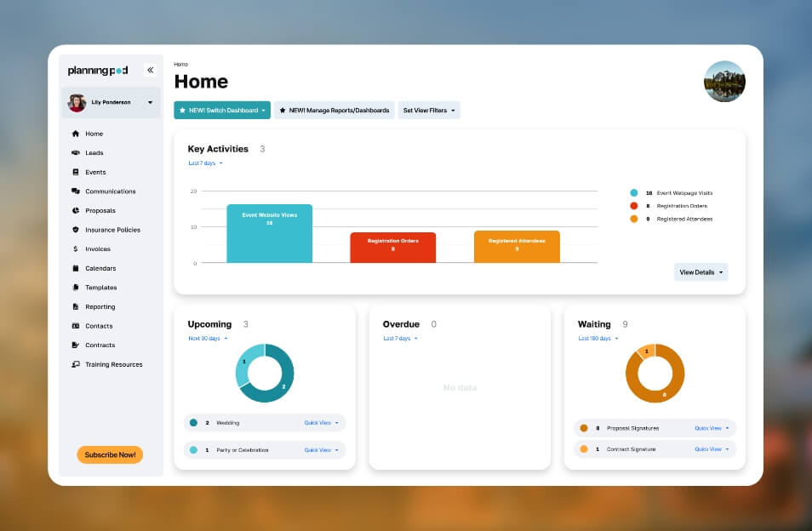Image resolution: width=812 pixels, height=531 pixels.
Task: Click the Reporting icon in sidebar
Action: click(x=76, y=306)
